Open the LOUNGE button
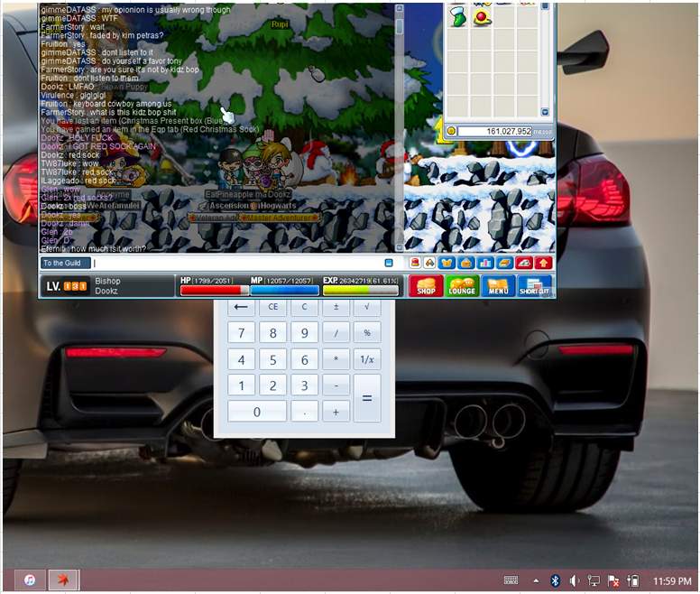 462,286
